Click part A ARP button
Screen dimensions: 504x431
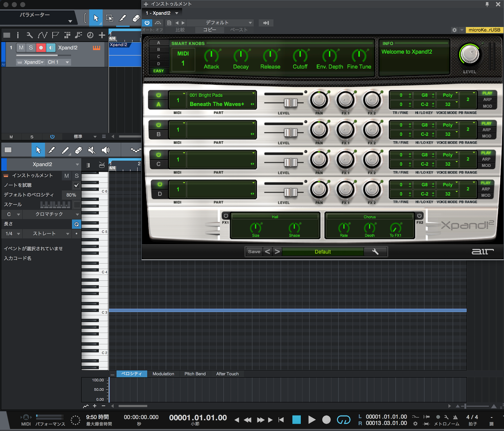487,99
